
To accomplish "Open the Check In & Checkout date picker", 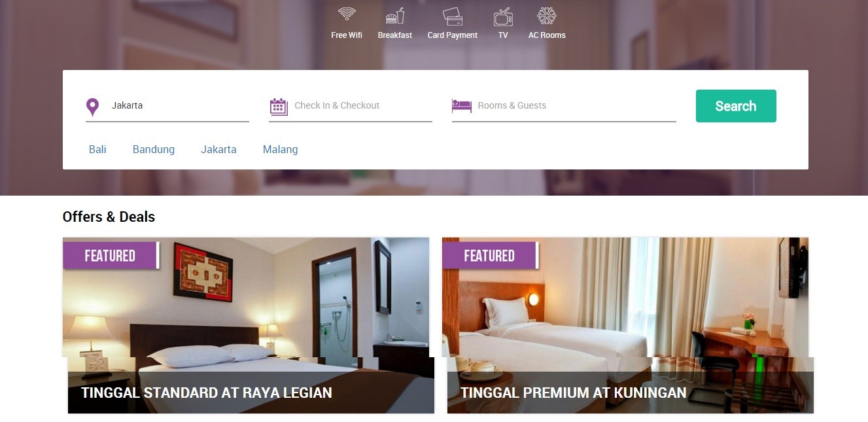I will coord(351,106).
